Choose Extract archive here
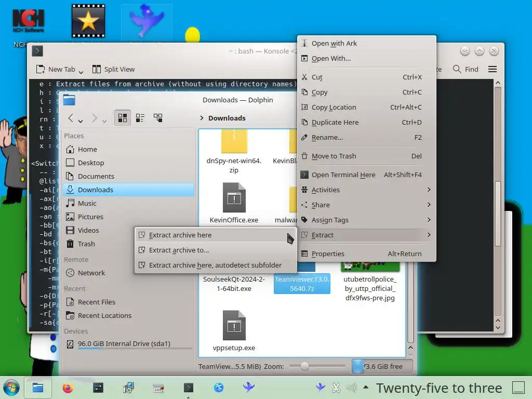The image size is (532, 399). coord(216,235)
